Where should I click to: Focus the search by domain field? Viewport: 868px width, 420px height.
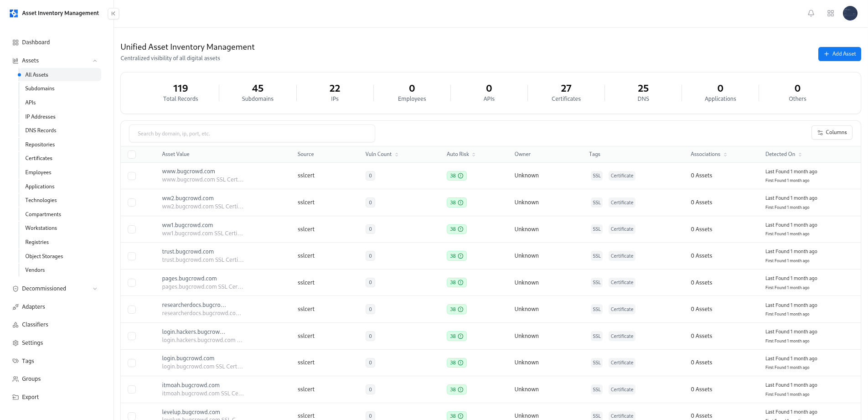click(252, 134)
